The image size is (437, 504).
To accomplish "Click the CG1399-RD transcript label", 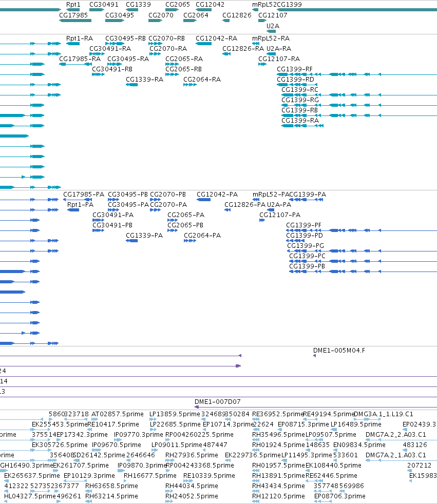I will (x=295, y=80).
